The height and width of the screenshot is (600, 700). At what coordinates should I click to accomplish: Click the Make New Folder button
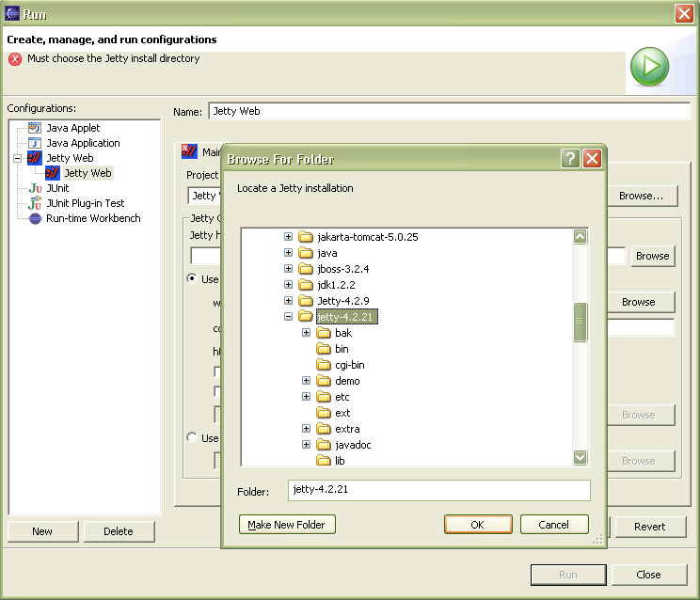287,525
